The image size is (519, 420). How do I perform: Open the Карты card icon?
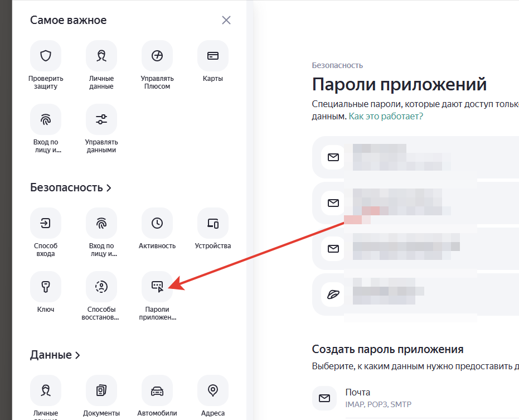(x=212, y=56)
